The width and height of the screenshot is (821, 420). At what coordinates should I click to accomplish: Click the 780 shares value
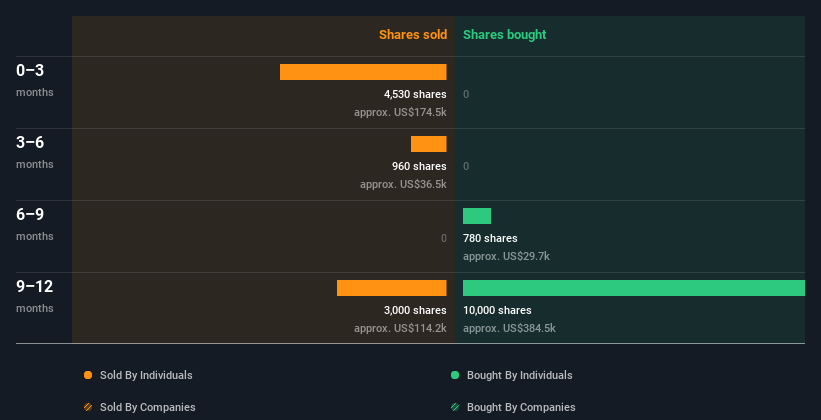coord(490,238)
